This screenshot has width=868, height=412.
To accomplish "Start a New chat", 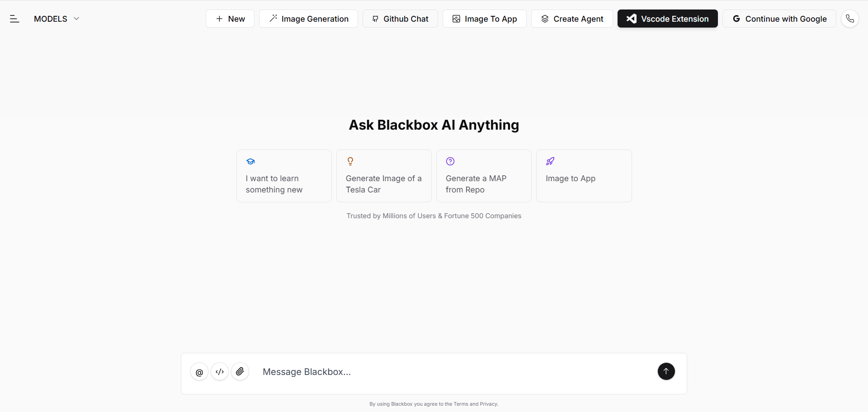I will (x=230, y=19).
